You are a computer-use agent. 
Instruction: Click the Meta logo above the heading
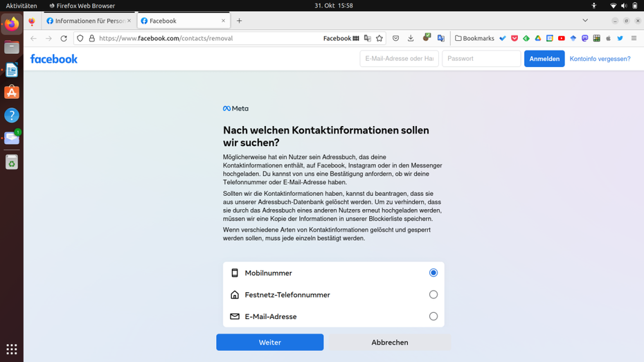(235, 109)
